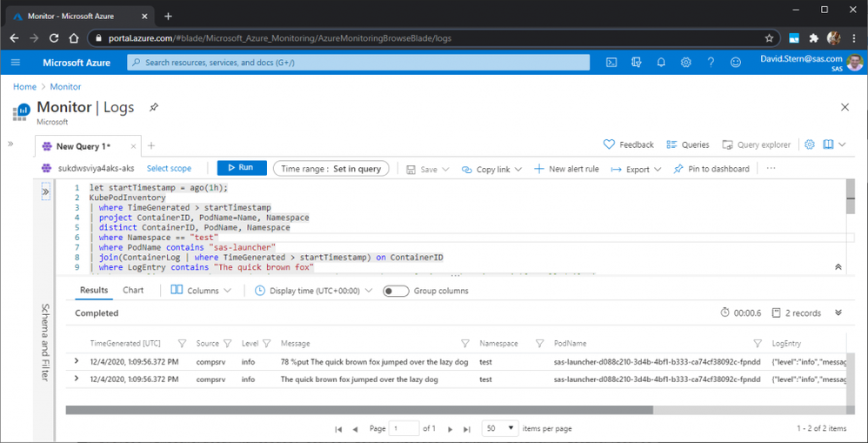This screenshot has height=443, width=868.
Task: Open the Logs settings gear
Action: [810, 144]
